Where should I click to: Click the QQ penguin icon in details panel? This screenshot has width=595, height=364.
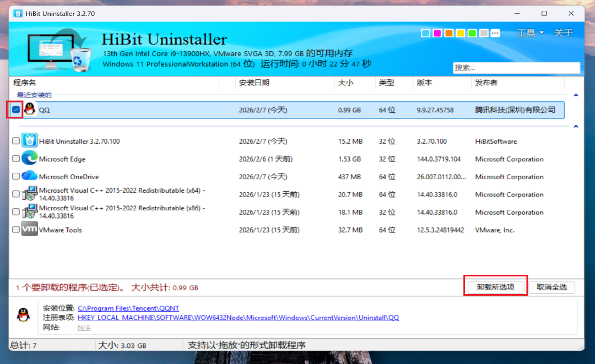tap(24, 315)
